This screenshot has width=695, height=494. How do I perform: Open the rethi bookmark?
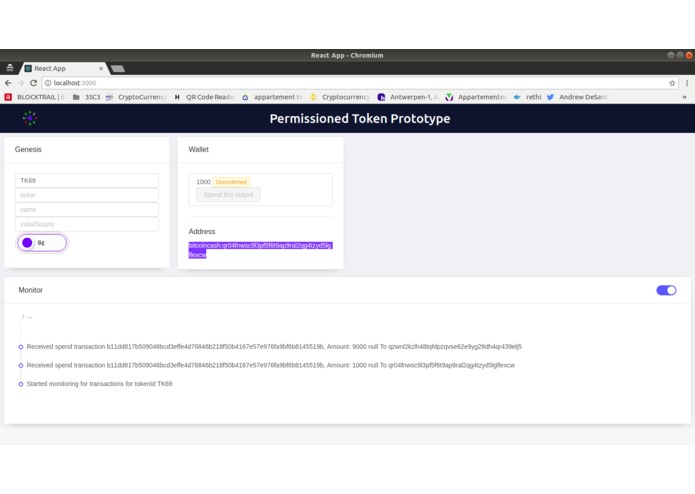tap(527, 97)
